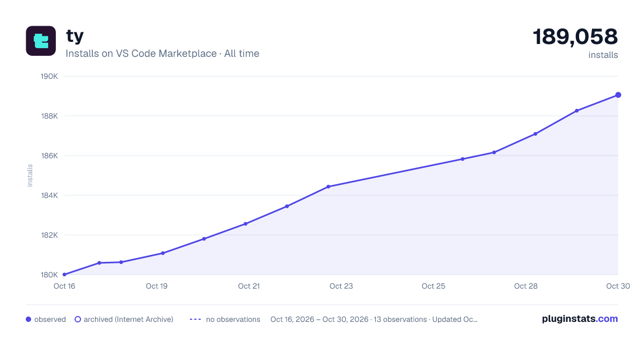
Task: Click the date range and 13 observations text
Action: point(374,319)
